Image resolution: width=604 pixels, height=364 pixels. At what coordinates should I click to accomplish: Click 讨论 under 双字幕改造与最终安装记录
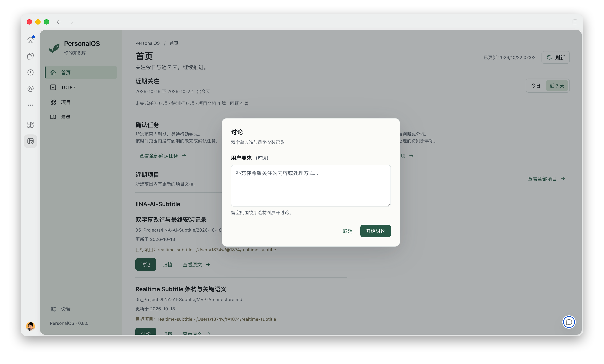[146, 265]
